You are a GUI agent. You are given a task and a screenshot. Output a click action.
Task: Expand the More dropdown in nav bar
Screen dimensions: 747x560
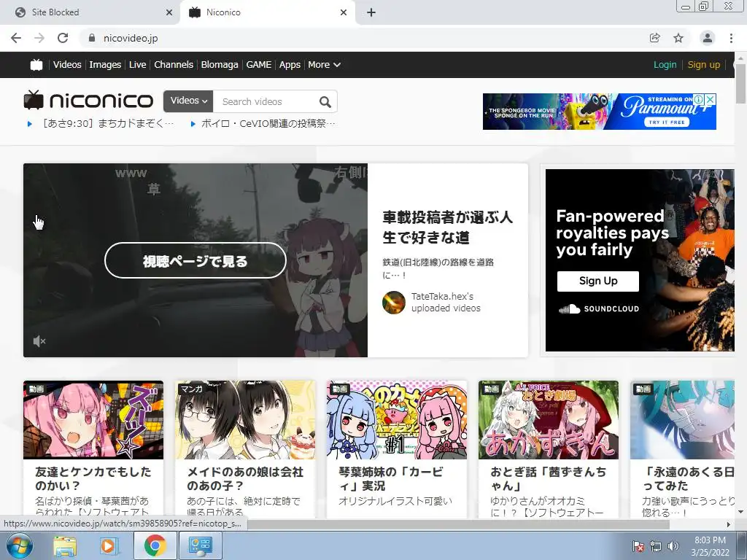click(x=324, y=65)
